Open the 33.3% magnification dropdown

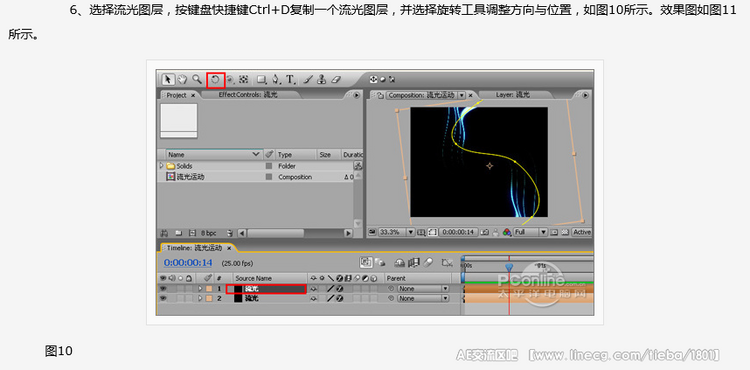point(397,232)
